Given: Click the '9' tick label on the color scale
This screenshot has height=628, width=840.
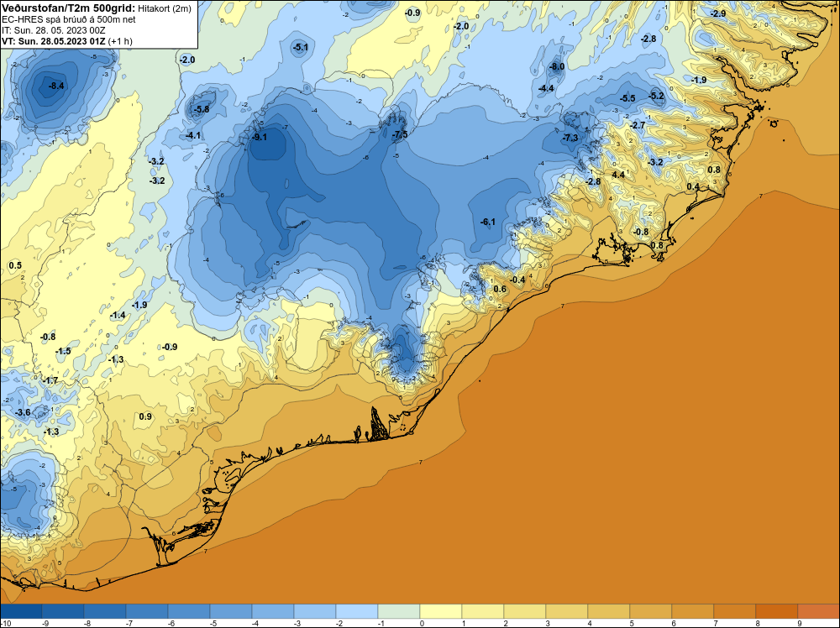Looking at the screenshot, I should (x=800, y=623).
